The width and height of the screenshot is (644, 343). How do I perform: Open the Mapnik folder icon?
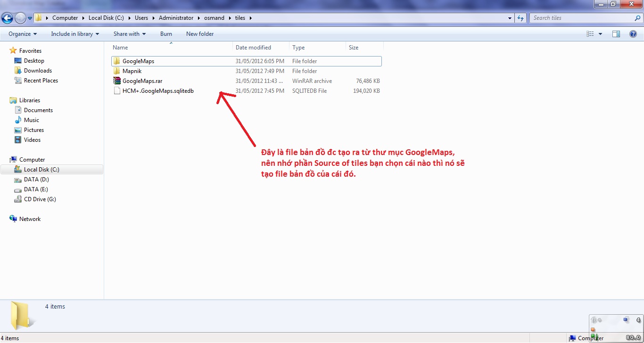(x=117, y=71)
